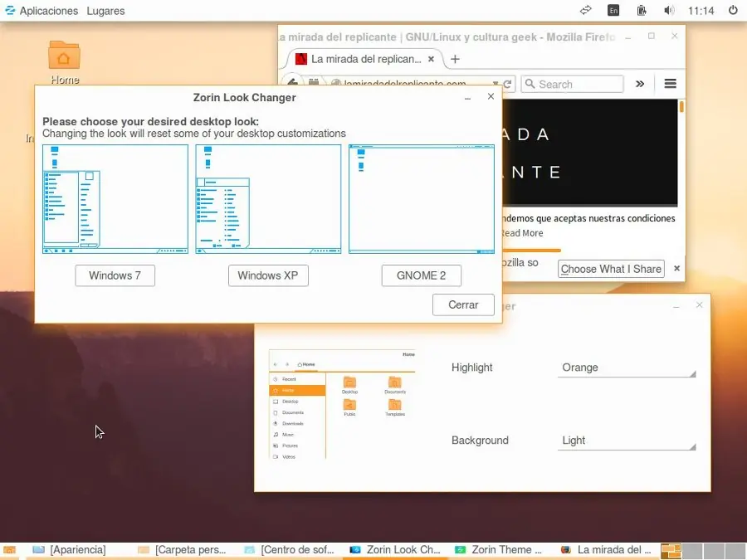Image resolution: width=747 pixels, height=560 pixels.
Task: Minimize the Zorin Theme Changer window
Action: tap(676, 305)
